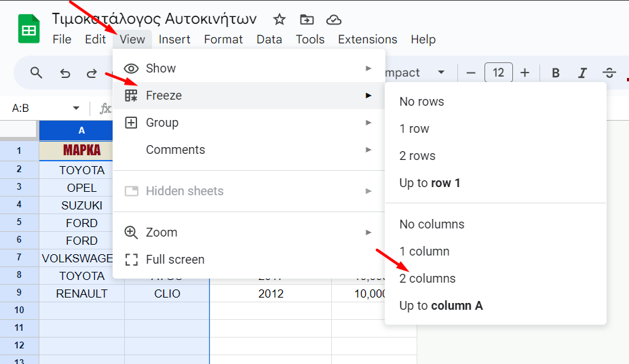The height and width of the screenshot is (364, 629).
Task: Open the Insert menu
Action: pyautogui.click(x=174, y=39)
